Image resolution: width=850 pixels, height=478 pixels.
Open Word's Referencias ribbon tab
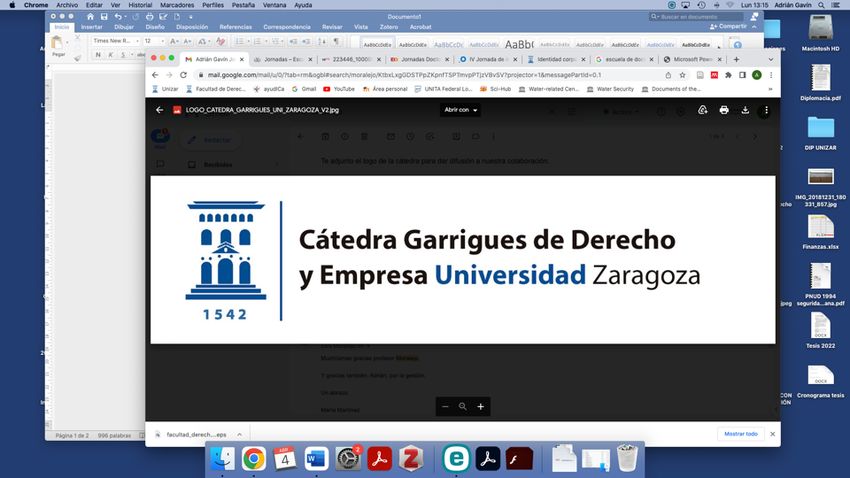[236, 27]
